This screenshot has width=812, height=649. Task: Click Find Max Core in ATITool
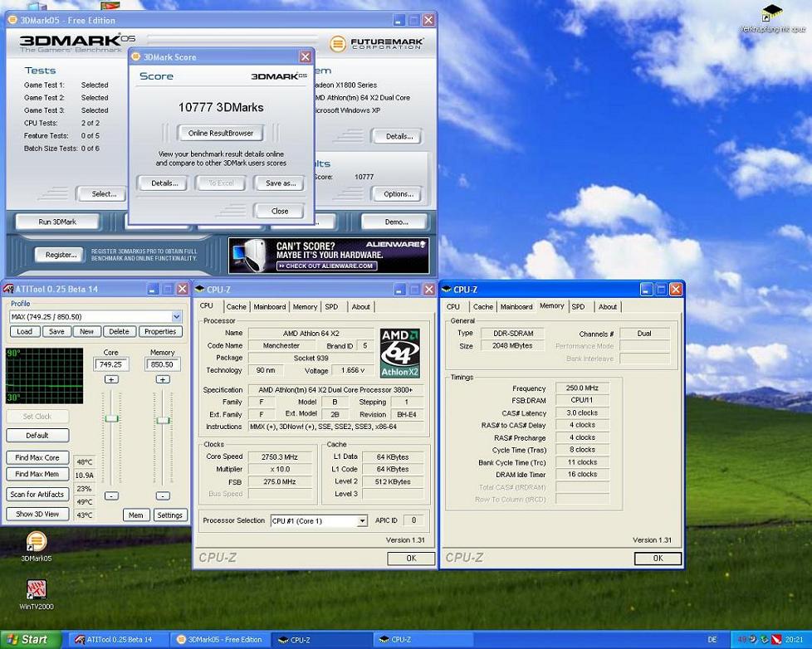tap(37, 457)
